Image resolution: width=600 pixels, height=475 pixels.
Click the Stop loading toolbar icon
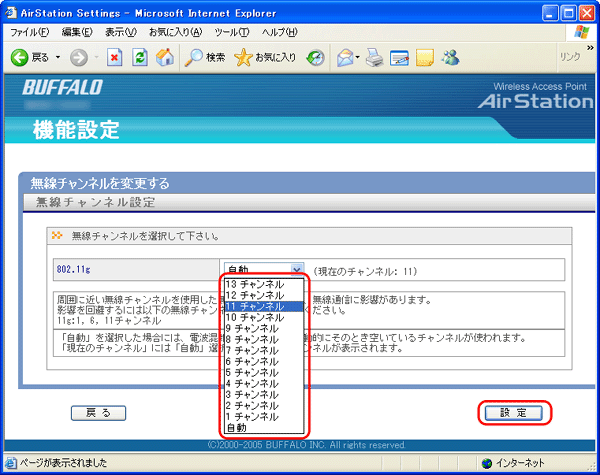click(114, 57)
